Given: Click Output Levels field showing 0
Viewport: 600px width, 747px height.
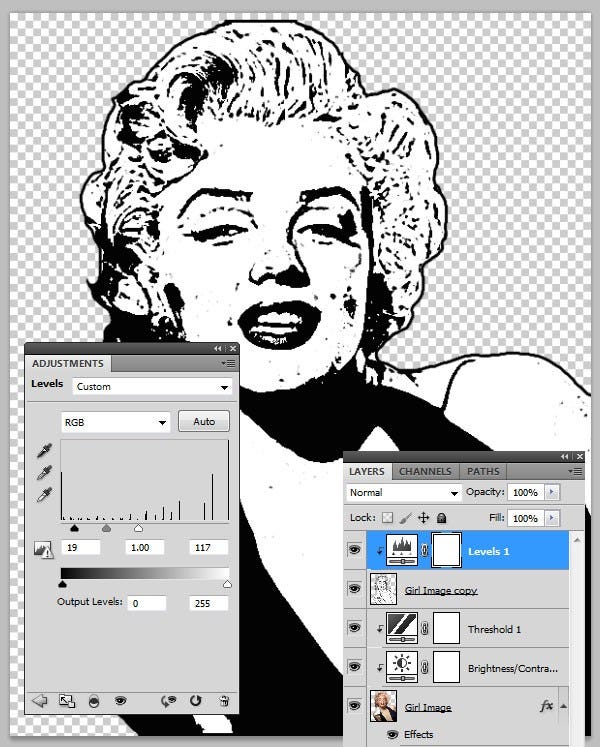Looking at the screenshot, I should coord(147,603).
